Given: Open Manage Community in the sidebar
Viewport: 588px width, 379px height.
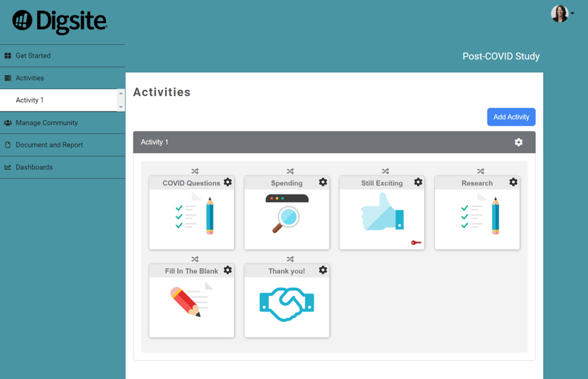Looking at the screenshot, I should [63, 123].
